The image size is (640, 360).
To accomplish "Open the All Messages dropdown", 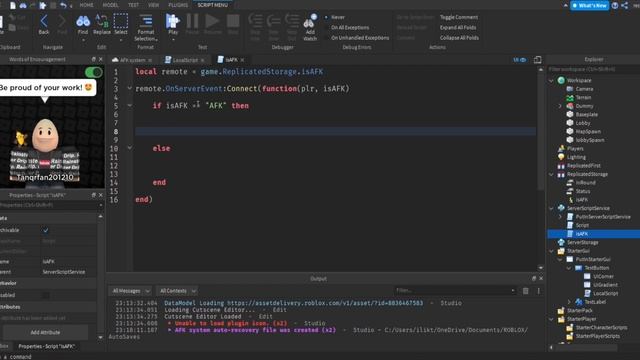I will pyautogui.click(x=131, y=291).
